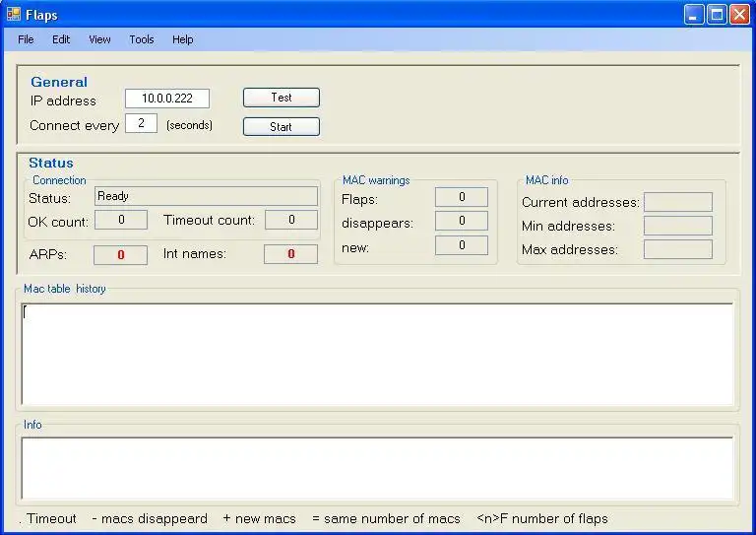Viewport: 756px width, 535px height.
Task: Click the 'Timeout count:' label
Action: (210, 220)
